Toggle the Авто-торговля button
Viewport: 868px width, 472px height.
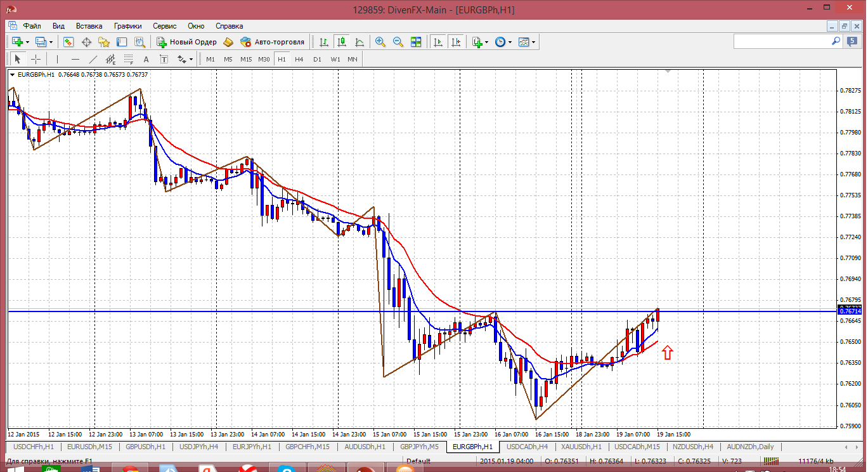(x=273, y=42)
